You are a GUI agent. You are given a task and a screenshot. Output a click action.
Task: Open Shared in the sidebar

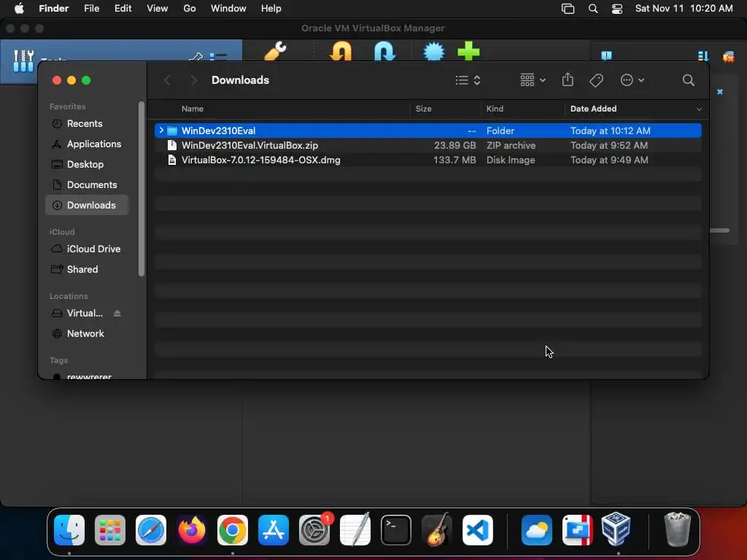86,270
